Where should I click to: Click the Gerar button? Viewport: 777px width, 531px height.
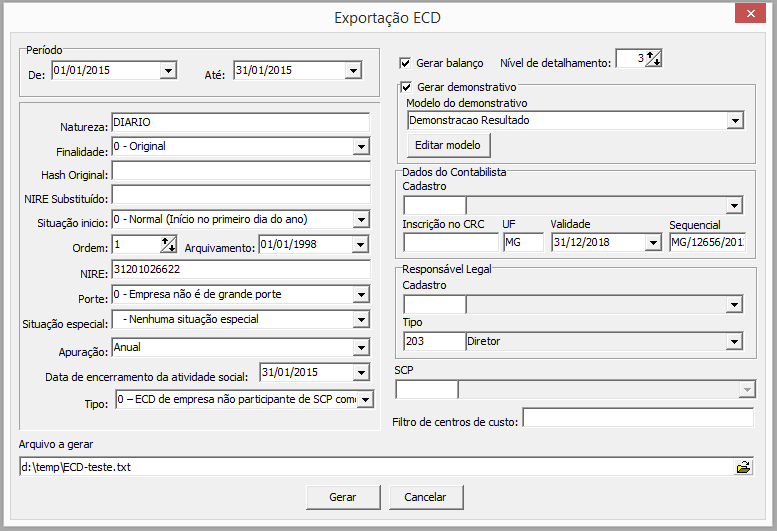343,497
